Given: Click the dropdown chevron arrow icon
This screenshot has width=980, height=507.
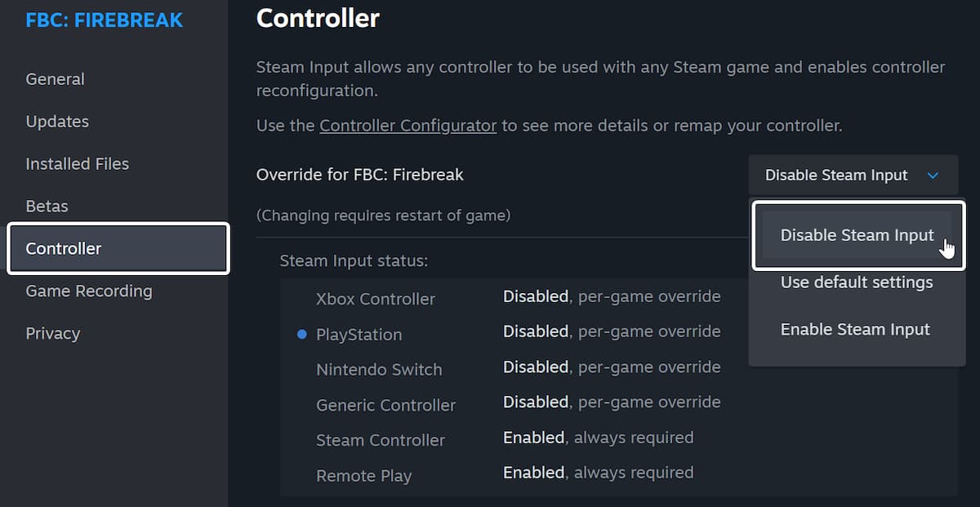Looking at the screenshot, I should coord(933,176).
